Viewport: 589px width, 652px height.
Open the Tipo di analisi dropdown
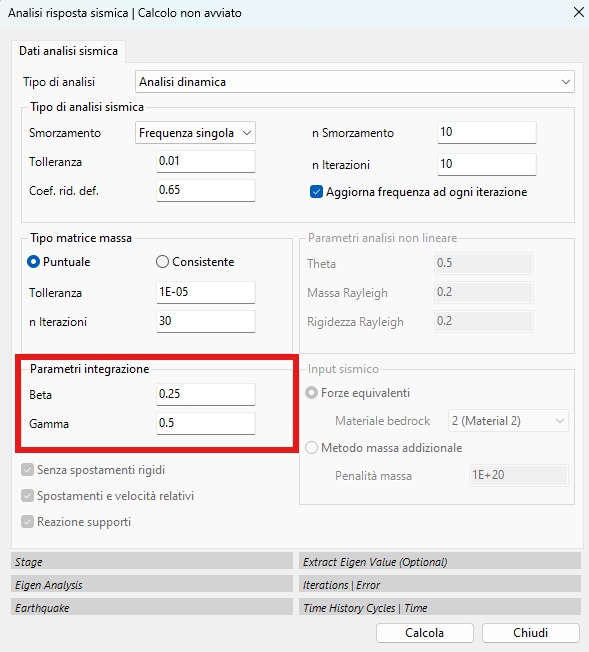click(x=355, y=82)
